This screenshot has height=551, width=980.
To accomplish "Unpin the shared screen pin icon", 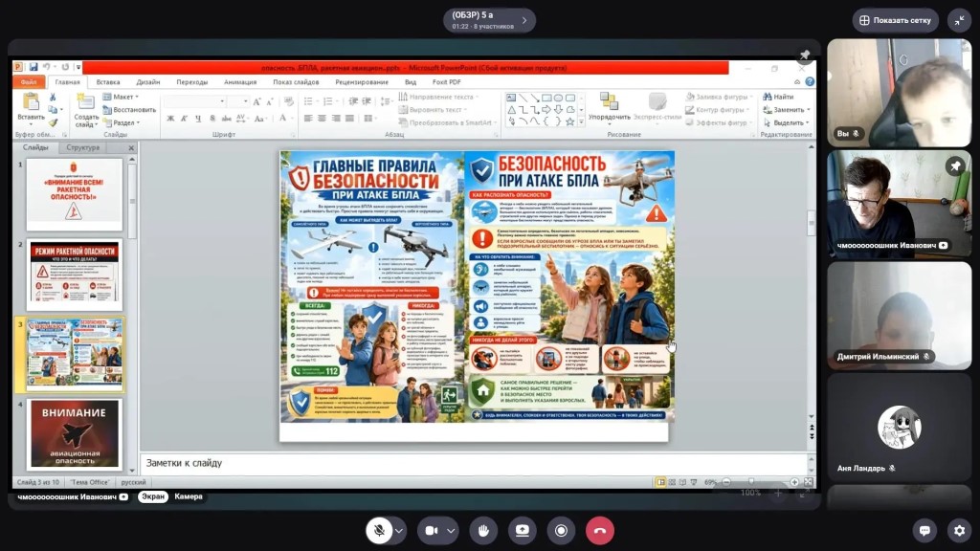I will [x=805, y=55].
